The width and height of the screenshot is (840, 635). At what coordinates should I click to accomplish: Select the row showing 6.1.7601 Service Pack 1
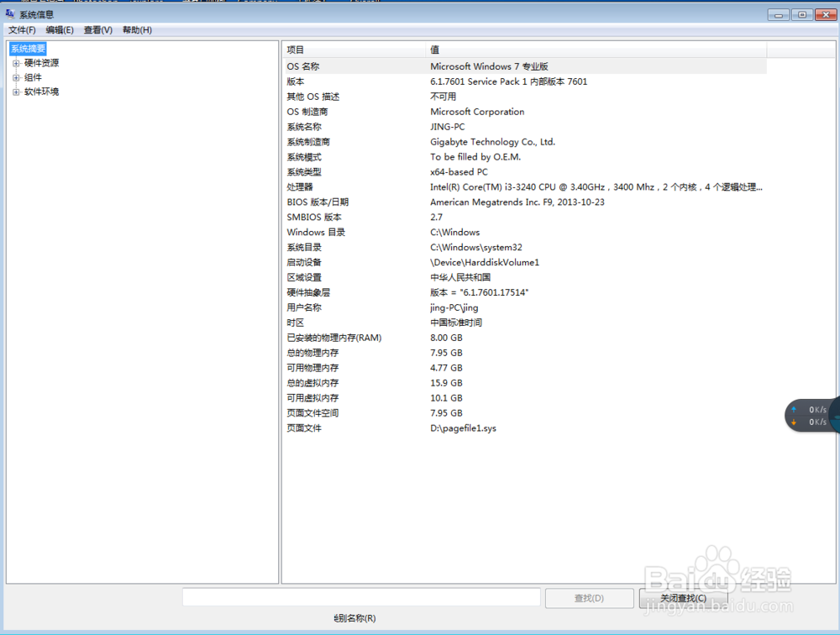(525, 81)
